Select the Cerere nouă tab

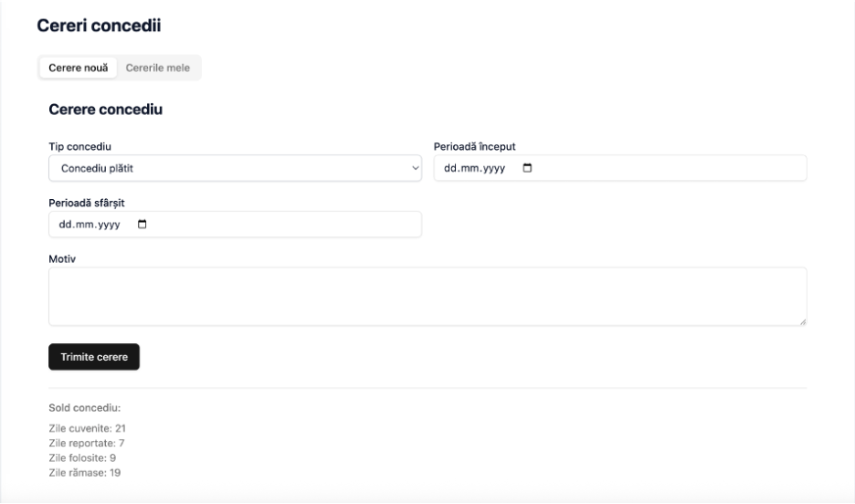click(x=78, y=68)
